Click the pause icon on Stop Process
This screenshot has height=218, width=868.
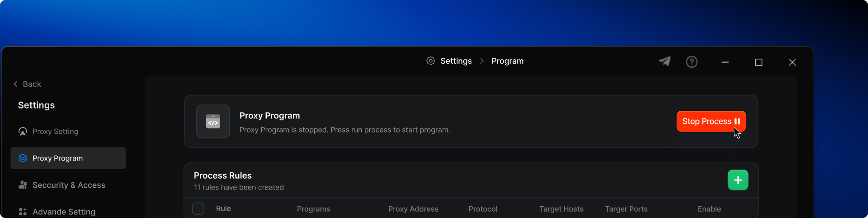[x=737, y=121]
